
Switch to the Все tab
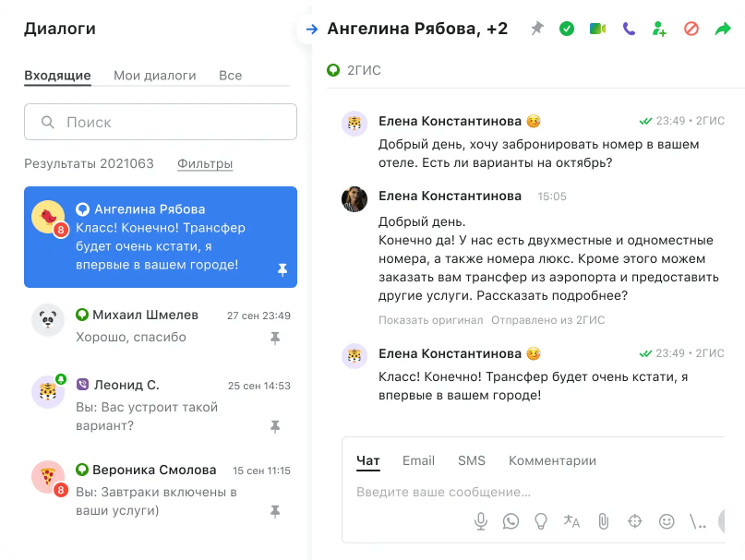231,76
